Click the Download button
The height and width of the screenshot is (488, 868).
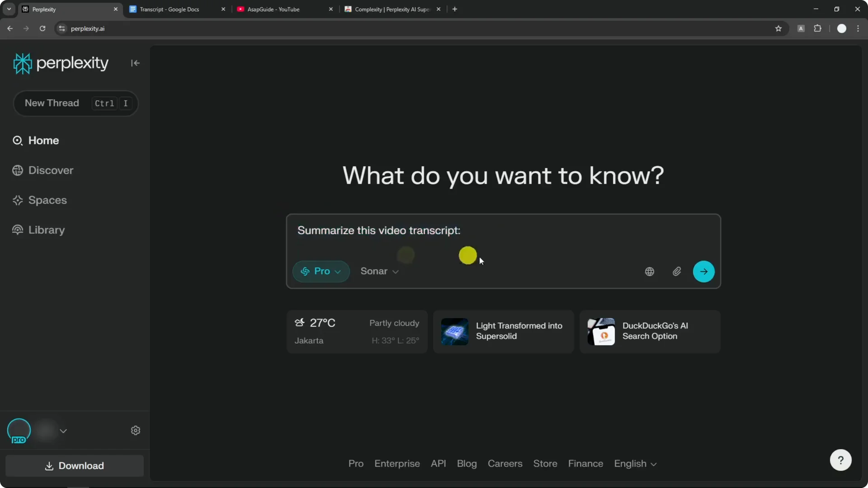point(75,466)
